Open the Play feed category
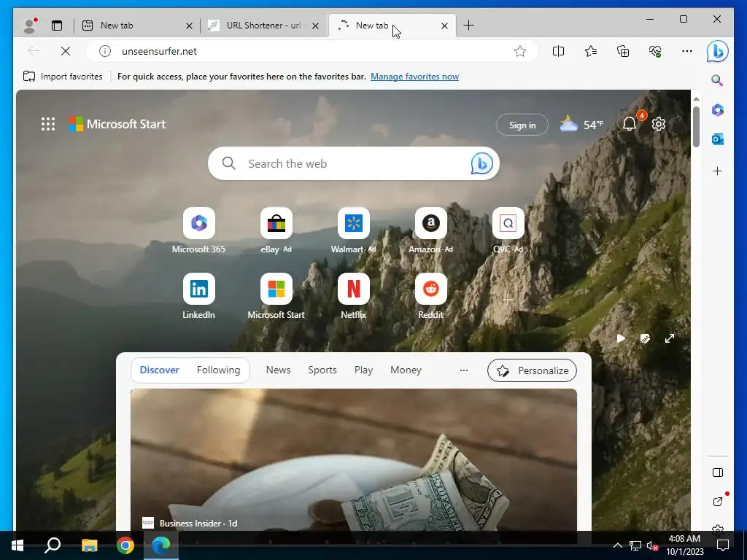The width and height of the screenshot is (747, 560). (363, 370)
